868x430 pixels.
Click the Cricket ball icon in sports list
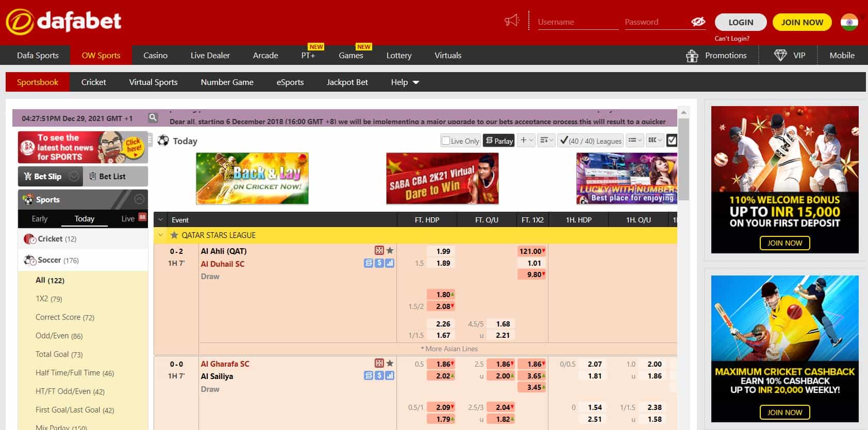29,239
